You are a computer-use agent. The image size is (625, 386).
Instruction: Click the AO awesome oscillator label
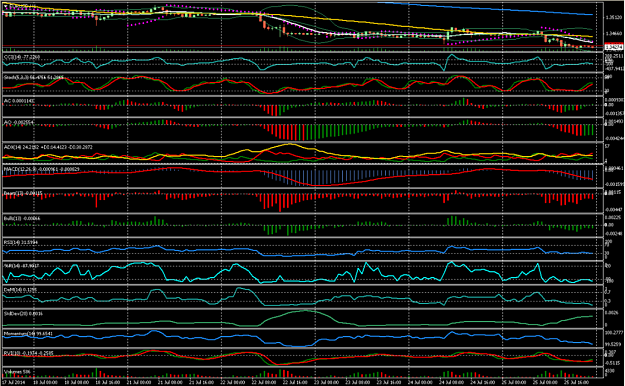pyautogui.click(x=18, y=122)
